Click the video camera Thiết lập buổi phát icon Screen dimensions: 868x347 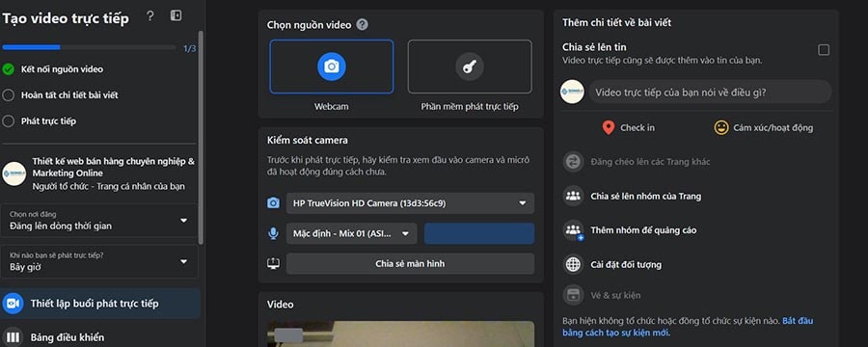pos(14,304)
